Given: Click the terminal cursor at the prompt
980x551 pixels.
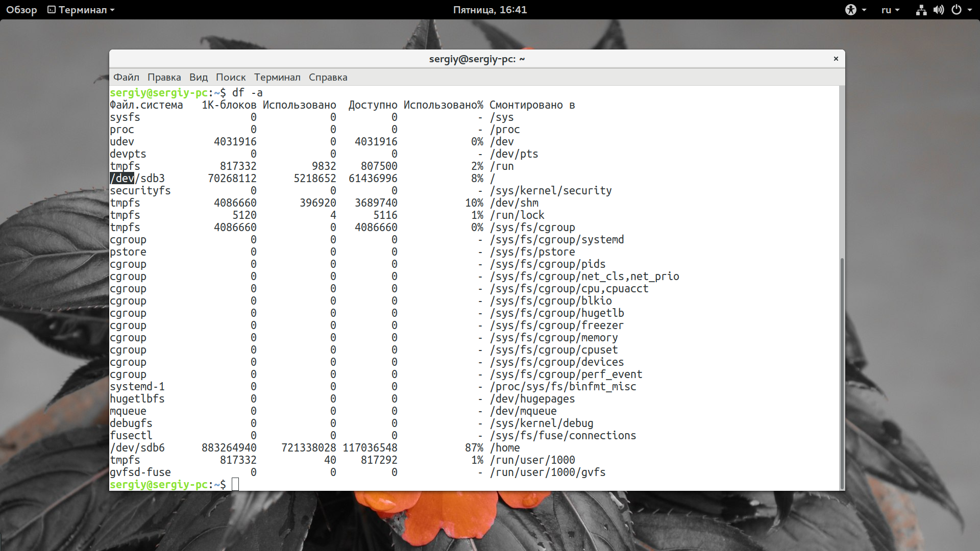Looking at the screenshot, I should [x=235, y=484].
